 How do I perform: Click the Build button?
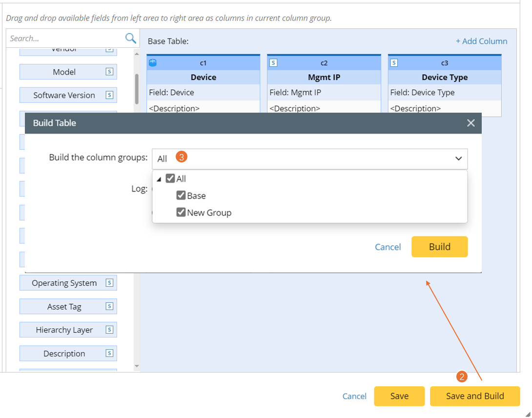[439, 247]
